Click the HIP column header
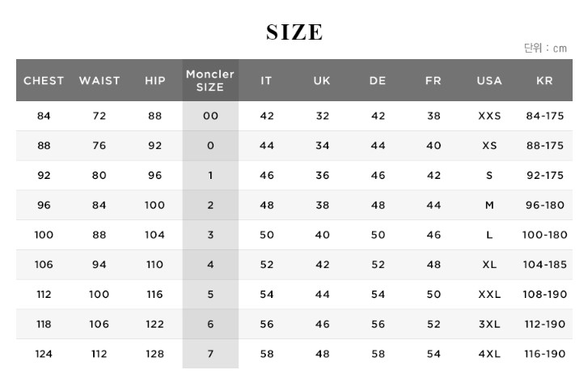This screenshot has height=387, width=588. tap(154, 80)
